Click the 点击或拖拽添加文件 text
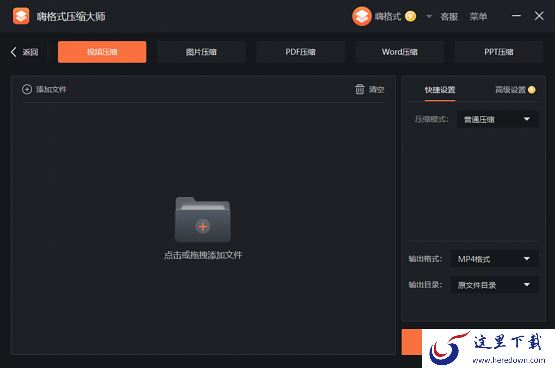The height and width of the screenshot is (368, 555). pos(203,255)
